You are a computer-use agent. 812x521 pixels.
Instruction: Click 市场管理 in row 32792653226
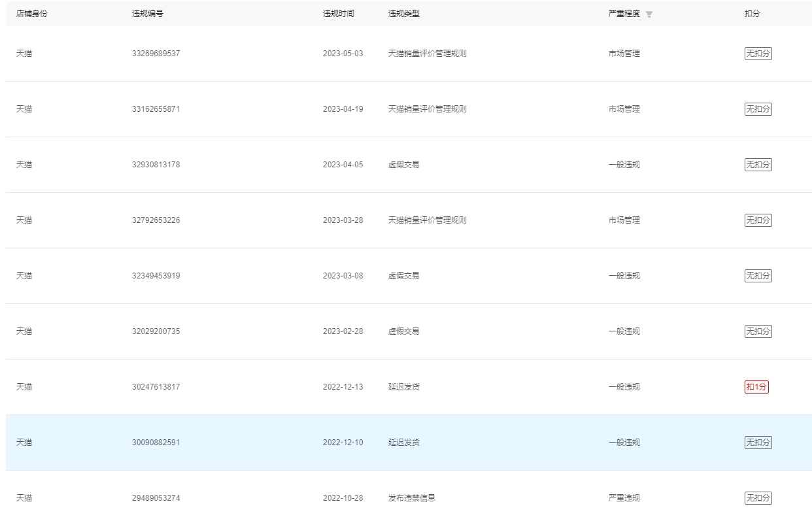pyautogui.click(x=624, y=220)
